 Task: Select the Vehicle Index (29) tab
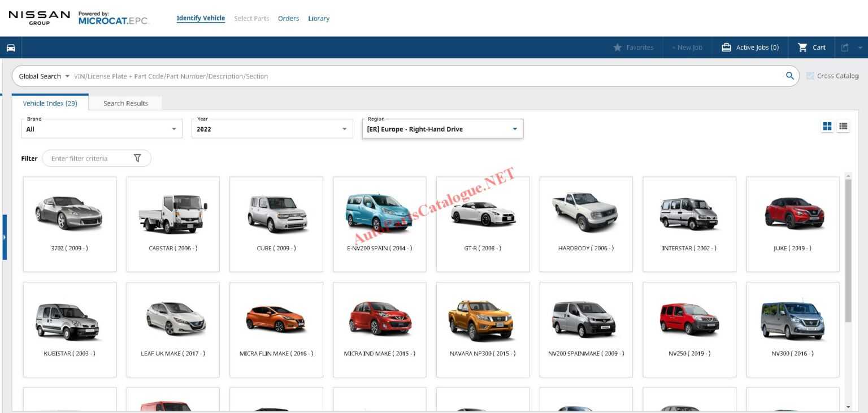50,103
